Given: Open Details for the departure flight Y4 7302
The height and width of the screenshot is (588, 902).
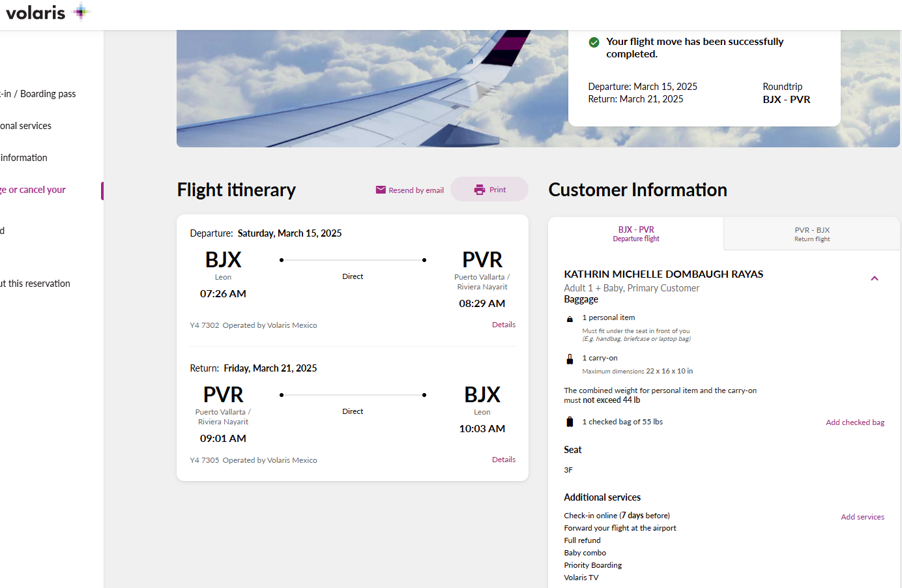Looking at the screenshot, I should coord(503,324).
